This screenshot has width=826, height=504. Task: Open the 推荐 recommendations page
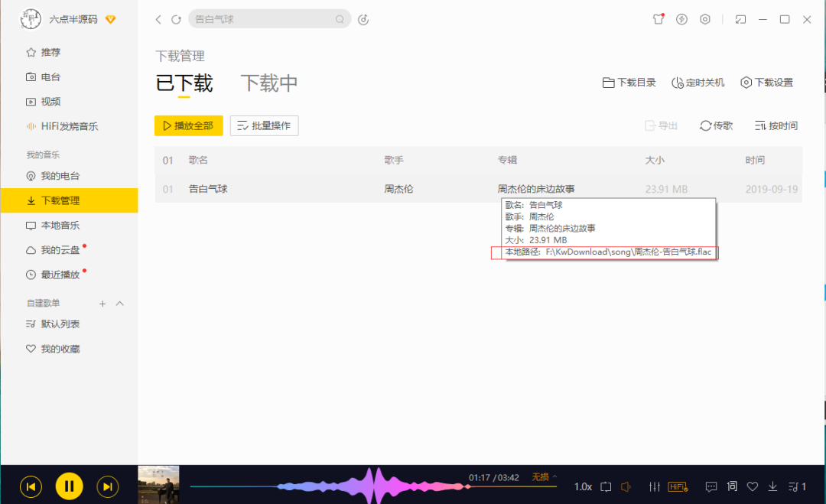coord(44,52)
